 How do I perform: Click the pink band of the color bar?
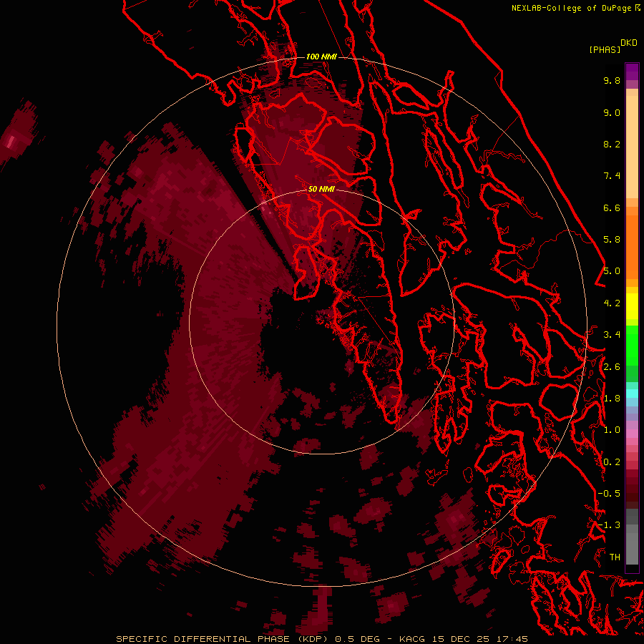[632, 434]
